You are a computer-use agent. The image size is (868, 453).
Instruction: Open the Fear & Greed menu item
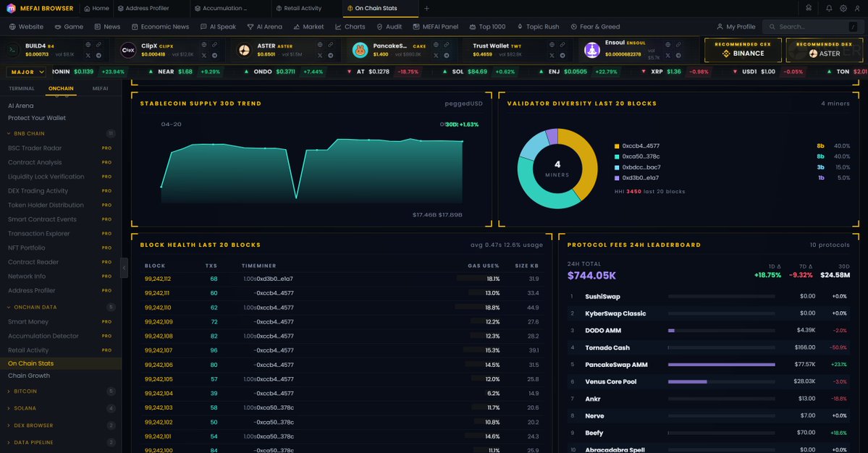point(595,27)
